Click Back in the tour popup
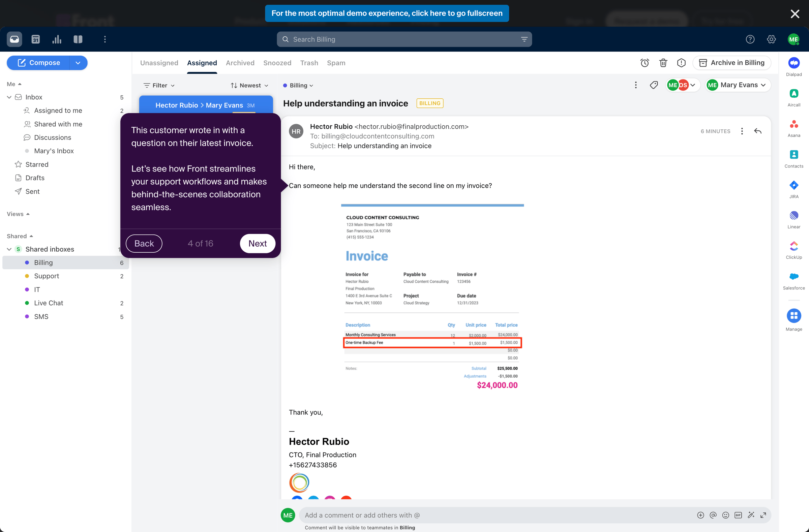This screenshot has width=809, height=532. click(144, 243)
